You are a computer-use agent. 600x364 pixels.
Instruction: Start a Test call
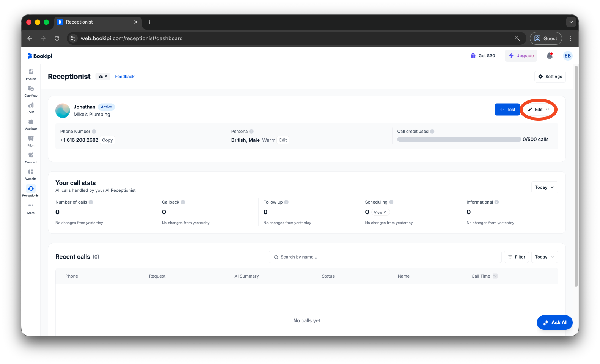coord(507,110)
